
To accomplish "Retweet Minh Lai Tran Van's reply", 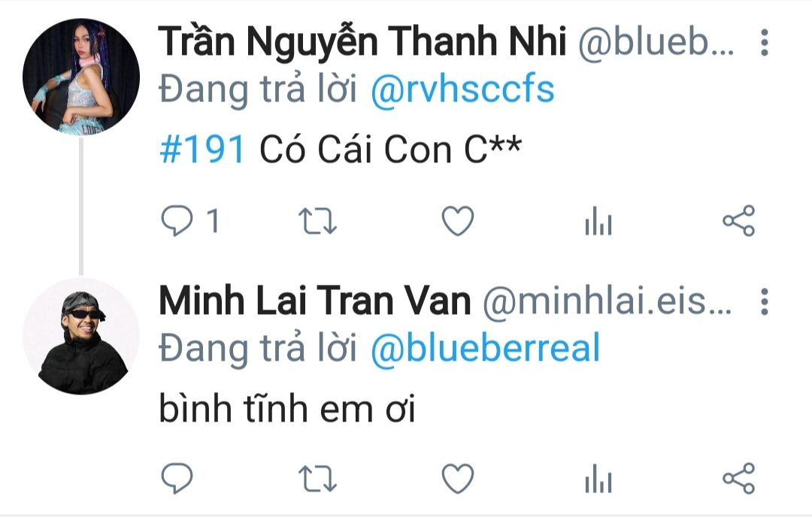I will coord(317,478).
